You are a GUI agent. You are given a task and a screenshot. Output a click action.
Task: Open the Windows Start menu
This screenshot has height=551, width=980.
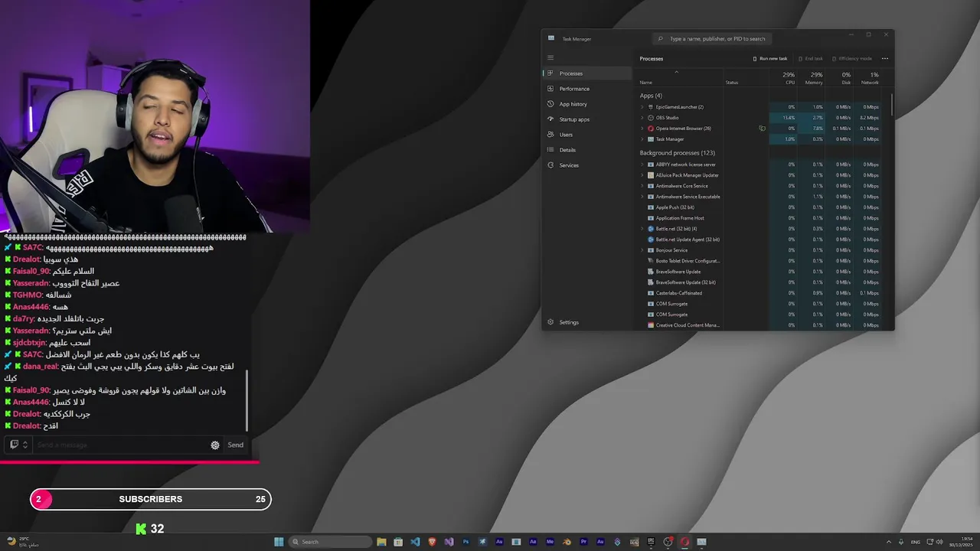point(279,542)
